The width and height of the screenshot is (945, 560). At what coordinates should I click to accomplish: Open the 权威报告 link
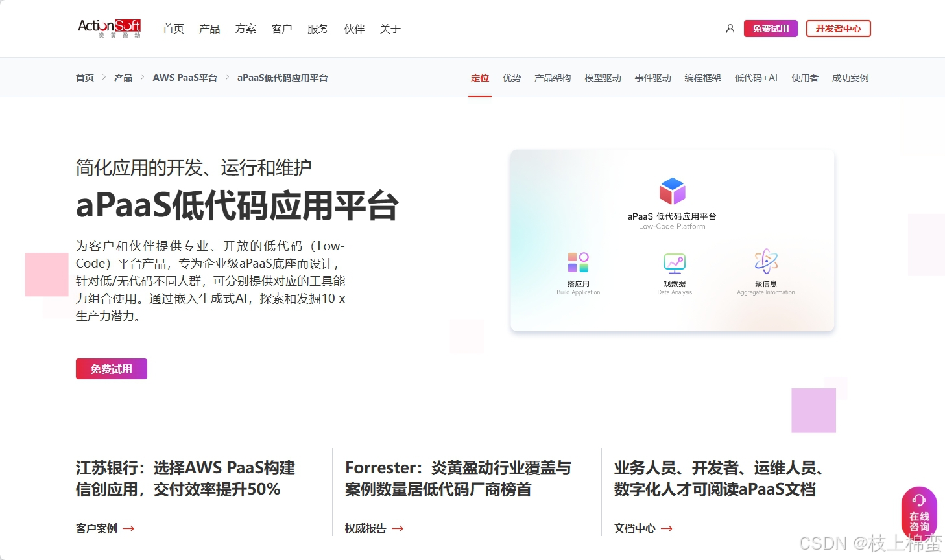[366, 528]
